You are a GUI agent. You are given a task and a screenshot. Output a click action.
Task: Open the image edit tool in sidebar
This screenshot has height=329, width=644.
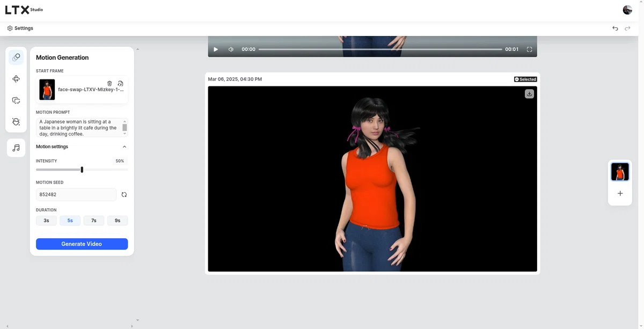pos(16,100)
